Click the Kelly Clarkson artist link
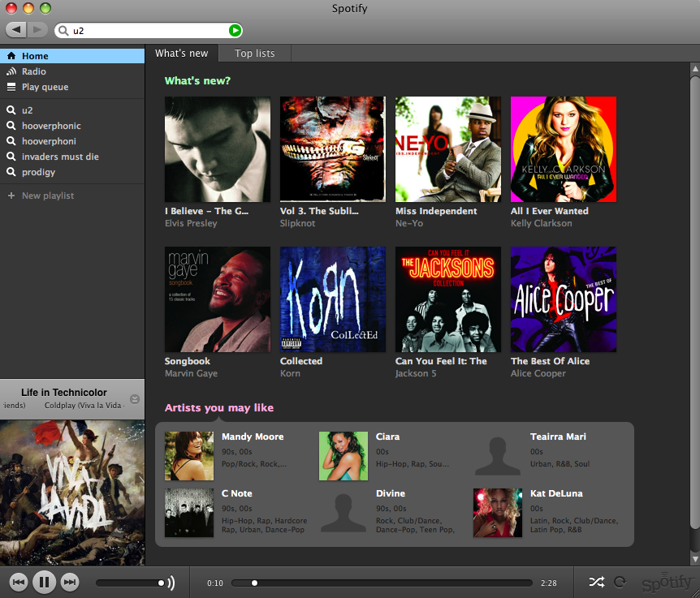 (x=541, y=223)
